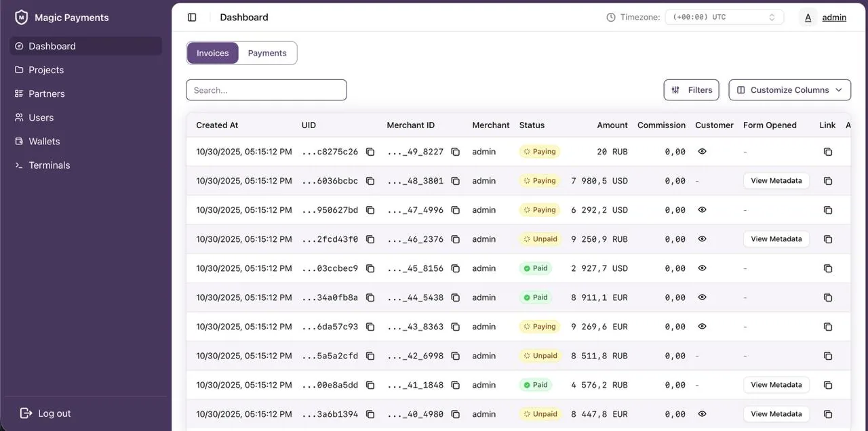Open the Filters button
The image size is (868, 431).
tap(692, 90)
